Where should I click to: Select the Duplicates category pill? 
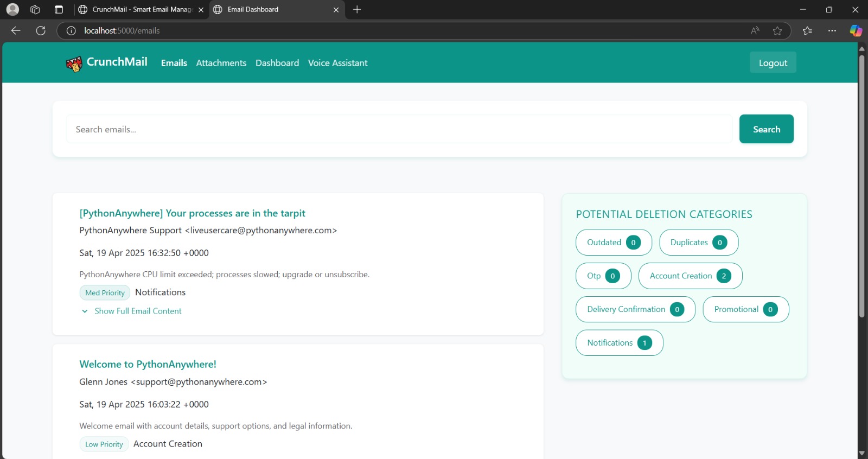tap(699, 243)
